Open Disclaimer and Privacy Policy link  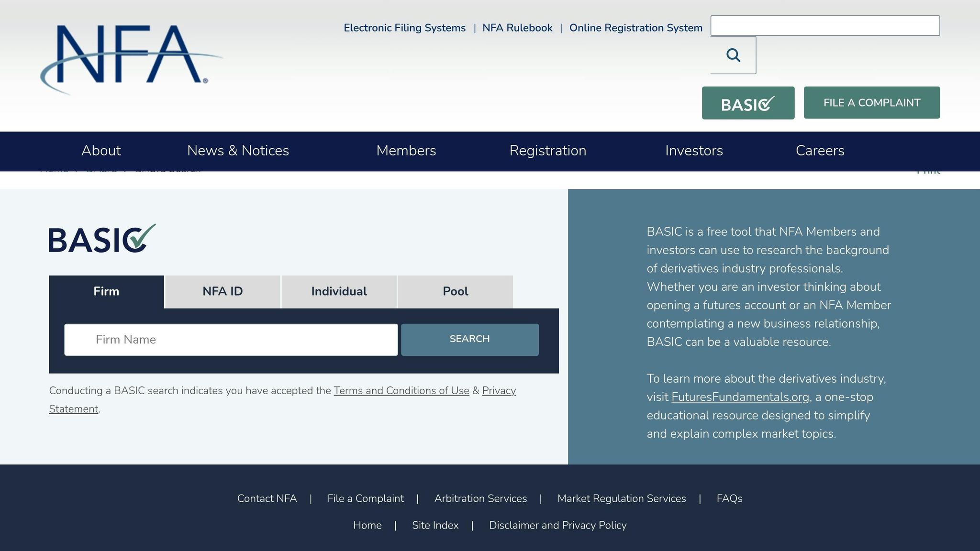[x=557, y=525]
